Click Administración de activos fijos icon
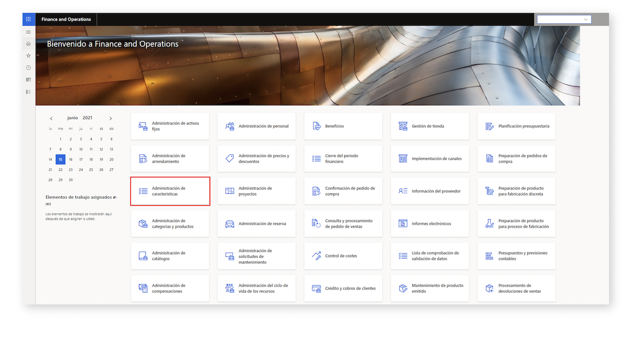The width and height of the screenshot is (644, 337). pos(143,126)
